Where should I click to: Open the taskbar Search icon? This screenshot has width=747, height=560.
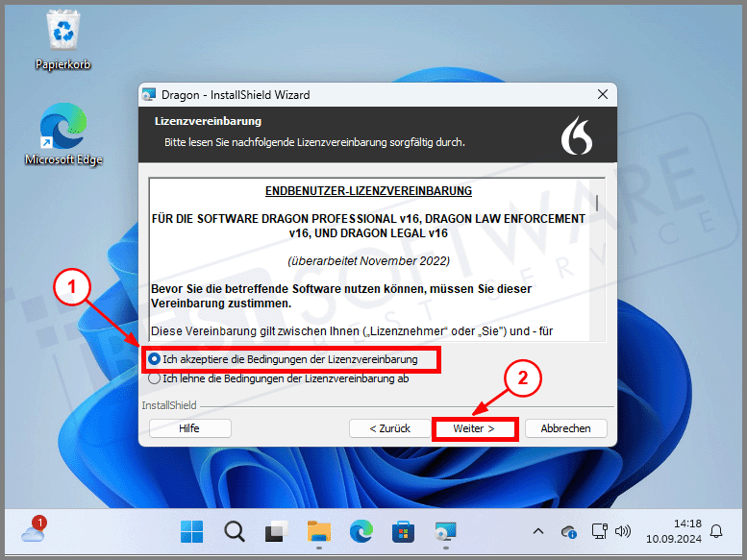coord(234,531)
